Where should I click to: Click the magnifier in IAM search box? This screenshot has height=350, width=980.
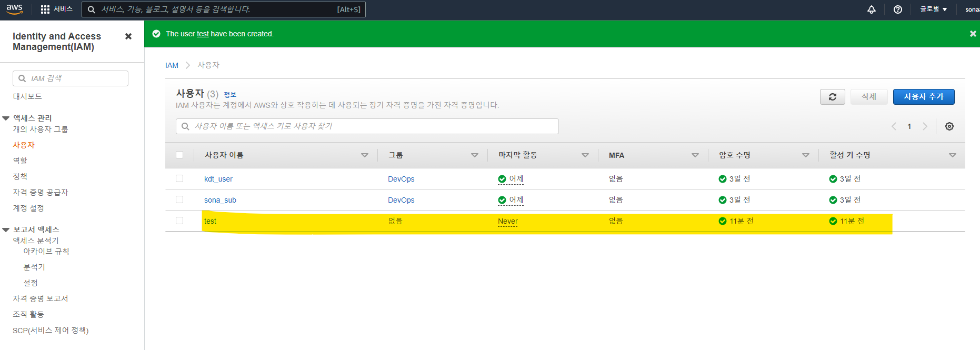[22, 78]
